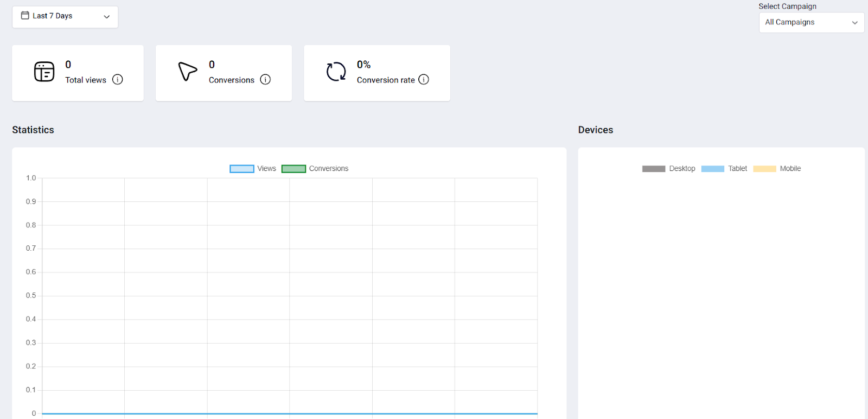
Task: Click the Conversion rate refresh-arrows icon
Action: [x=336, y=72]
